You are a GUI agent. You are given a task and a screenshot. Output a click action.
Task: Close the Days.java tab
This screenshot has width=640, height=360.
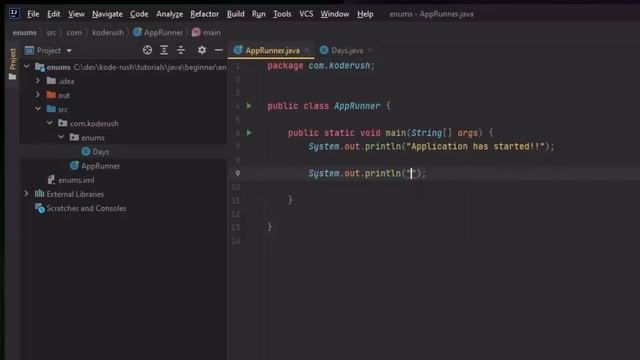(370, 50)
